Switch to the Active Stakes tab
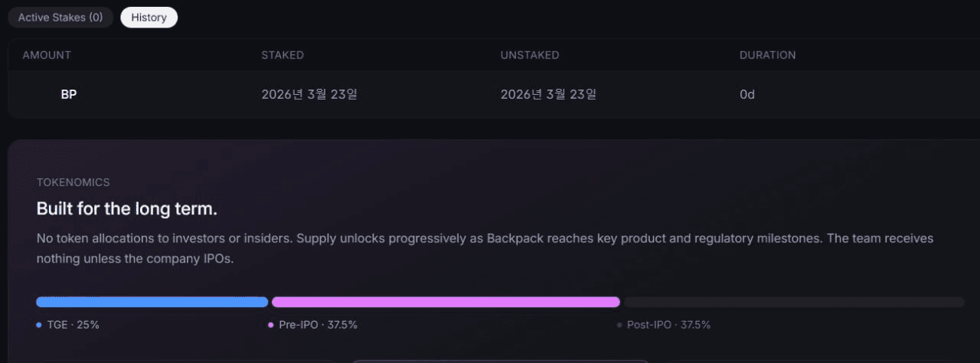Image resolution: width=980 pixels, height=363 pixels. point(60,18)
